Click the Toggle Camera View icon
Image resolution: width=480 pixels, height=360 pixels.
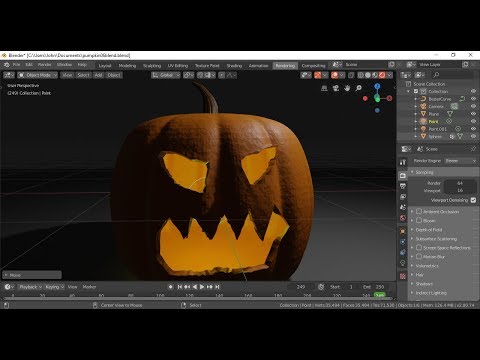[336, 88]
